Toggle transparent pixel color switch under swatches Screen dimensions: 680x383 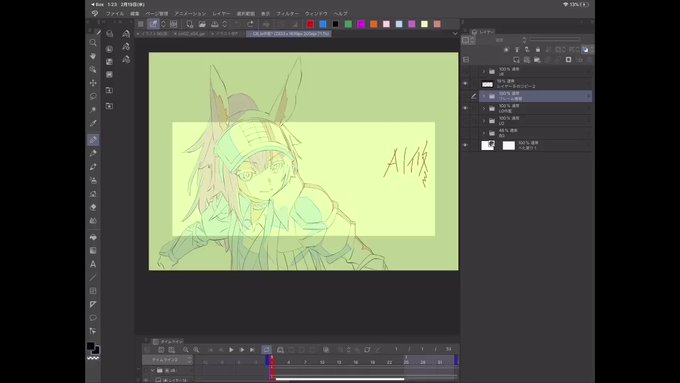93,358
